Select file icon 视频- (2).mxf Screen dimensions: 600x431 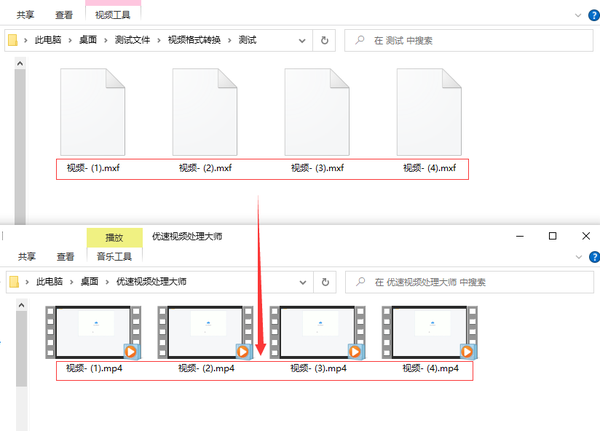pos(205,112)
